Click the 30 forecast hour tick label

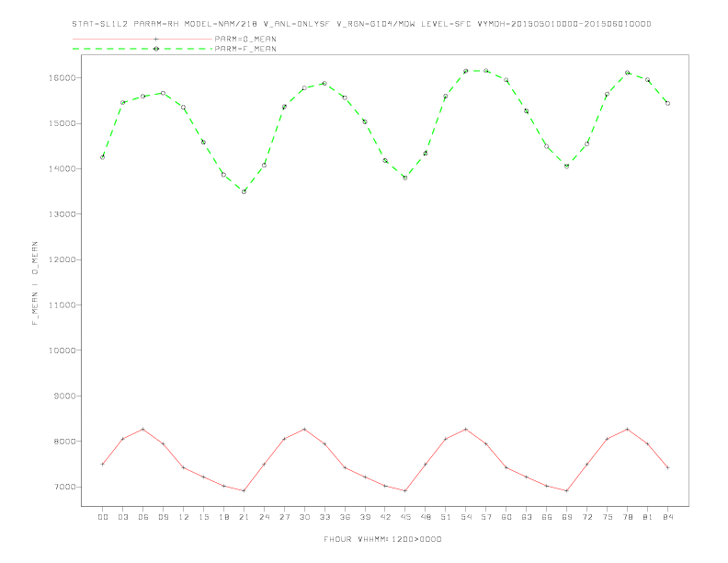pyautogui.click(x=304, y=517)
